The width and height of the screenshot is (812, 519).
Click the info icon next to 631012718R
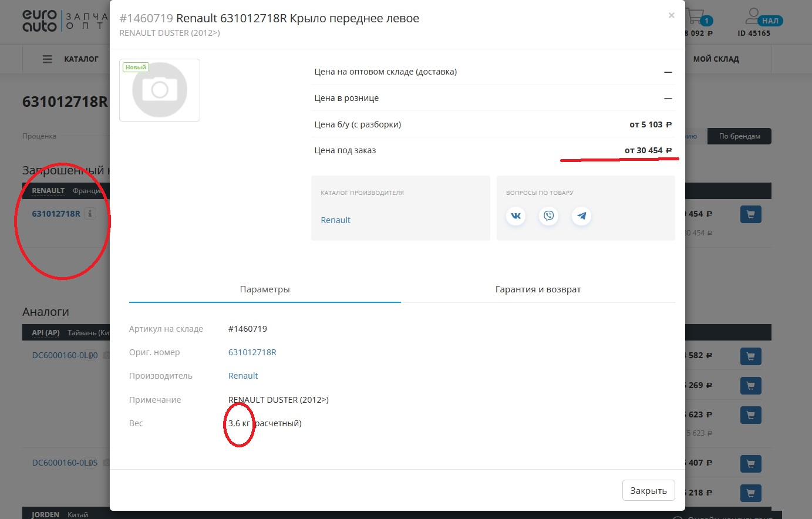(x=90, y=214)
